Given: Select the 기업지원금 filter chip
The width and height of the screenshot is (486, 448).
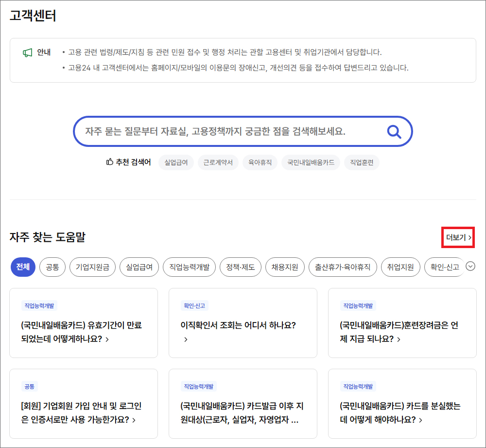Looking at the screenshot, I should (x=92, y=267).
